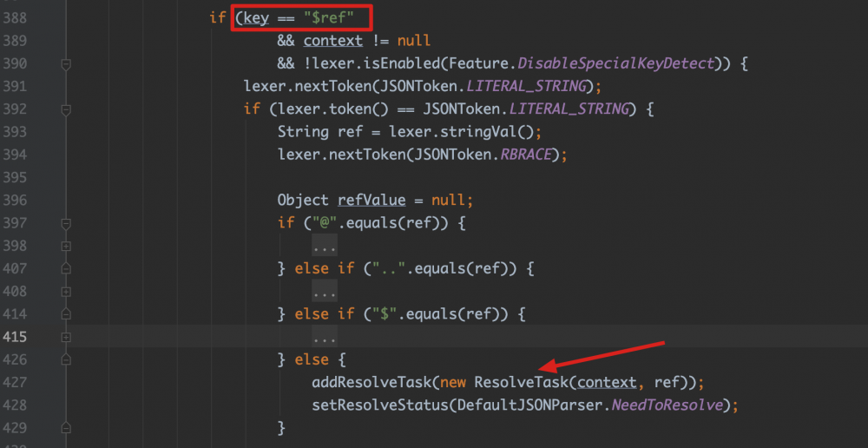Click the 'token()' method call on line 392

358,109
